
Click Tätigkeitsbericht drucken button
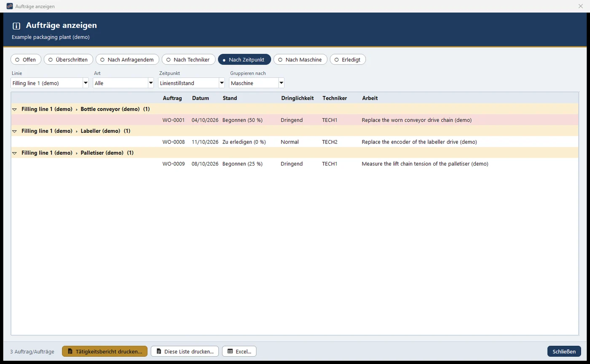click(x=105, y=351)
